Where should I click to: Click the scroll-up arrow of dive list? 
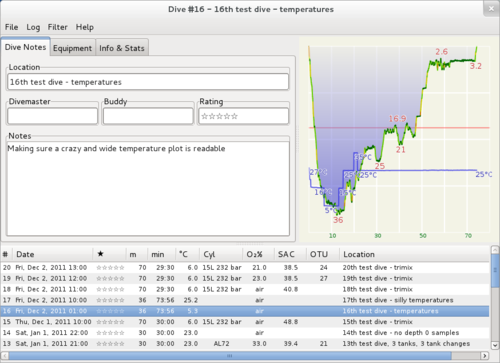point(495,250)
